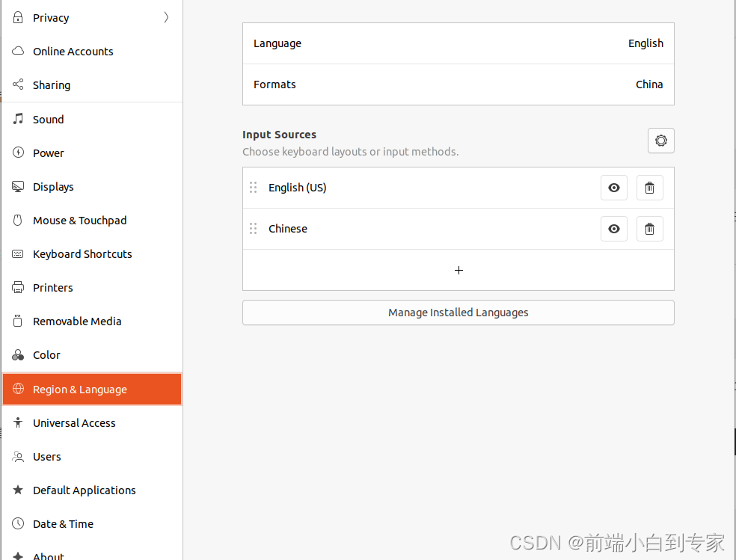Preview the English (US) keyboard layout
This screenshot has height=560, width=736.
tap(614, 188)
